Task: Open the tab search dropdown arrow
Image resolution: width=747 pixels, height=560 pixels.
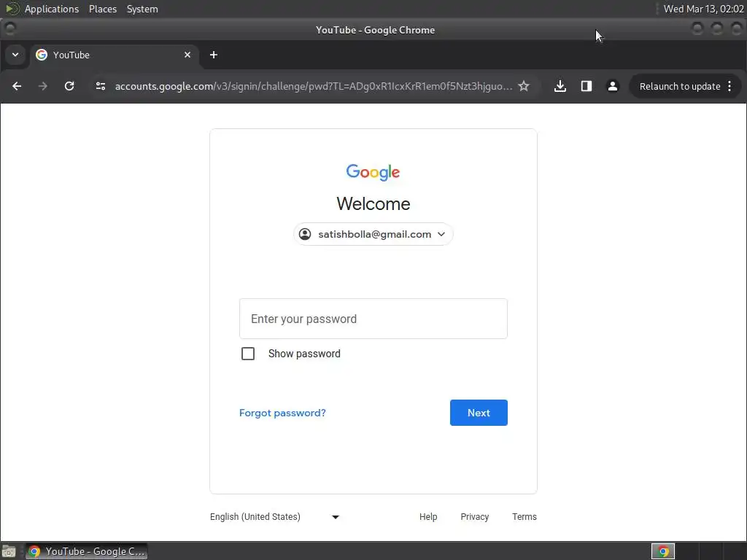Action: 15,55
